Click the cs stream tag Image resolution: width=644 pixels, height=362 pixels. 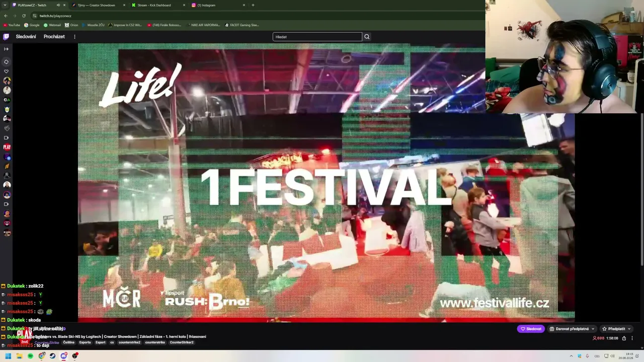coord(112,342)
